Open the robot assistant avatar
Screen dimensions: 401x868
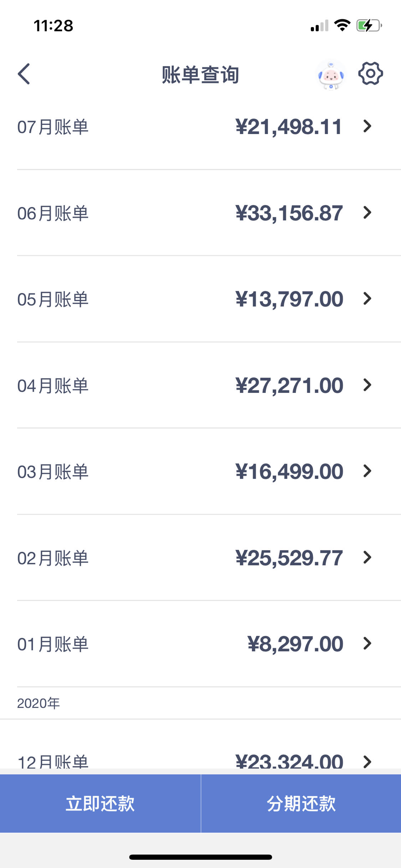point(331,75)
